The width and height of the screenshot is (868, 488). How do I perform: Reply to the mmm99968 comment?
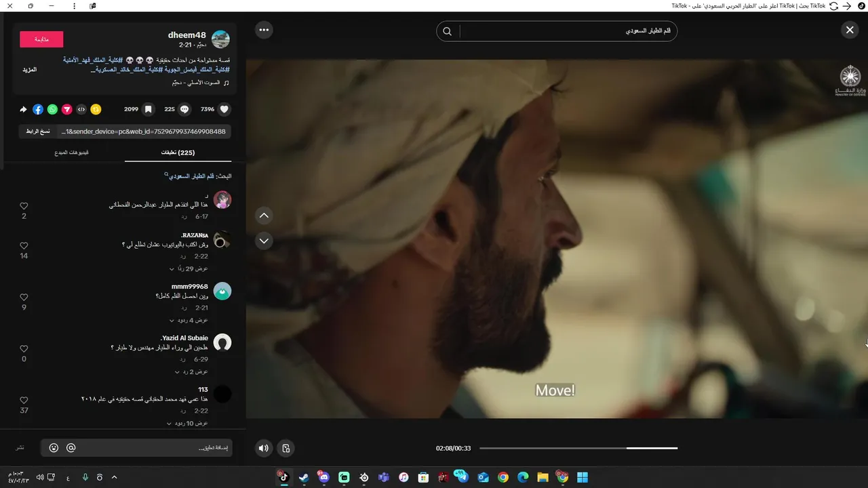pyautogui.click(x=183, y=308)
